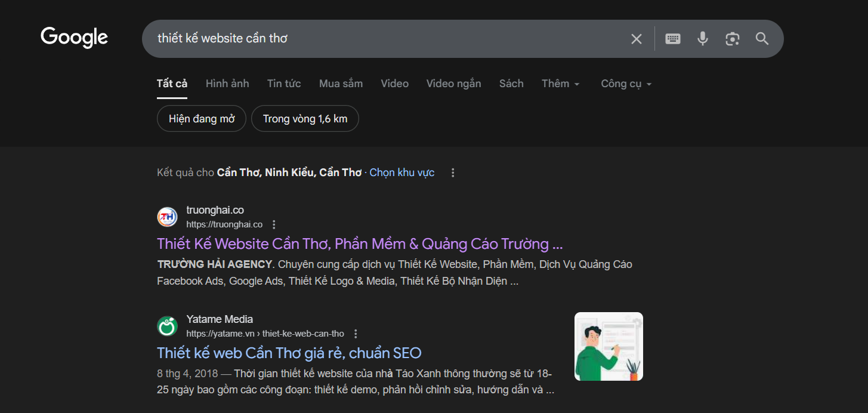
Task: Click the yatame.vn thiet-ke-web-can-tho URL
Action: [x=265, y=334]
